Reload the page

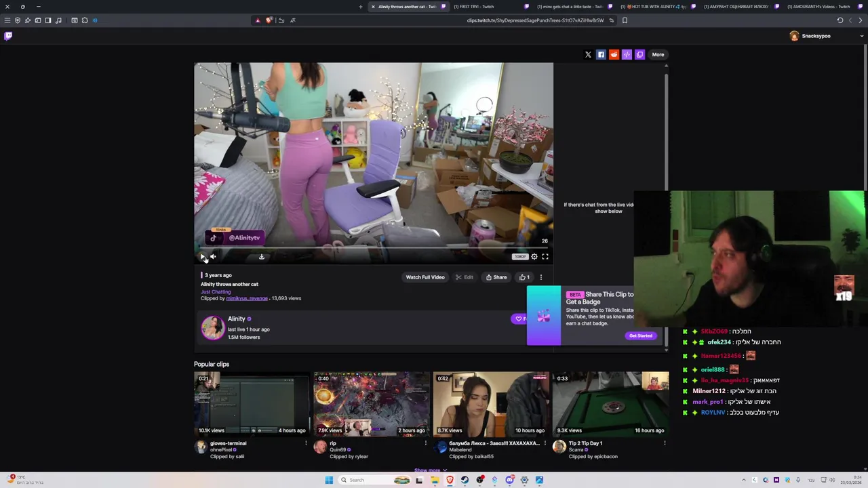coord(840,20)
